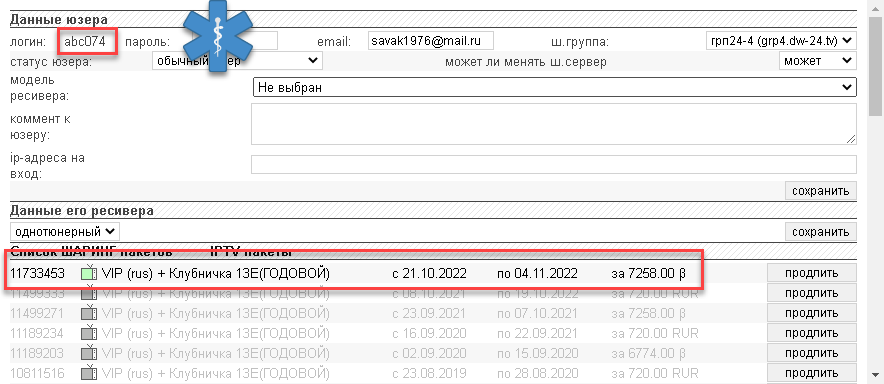
Task: Open the 'может' server change dropdown
Action: (817, 60)
